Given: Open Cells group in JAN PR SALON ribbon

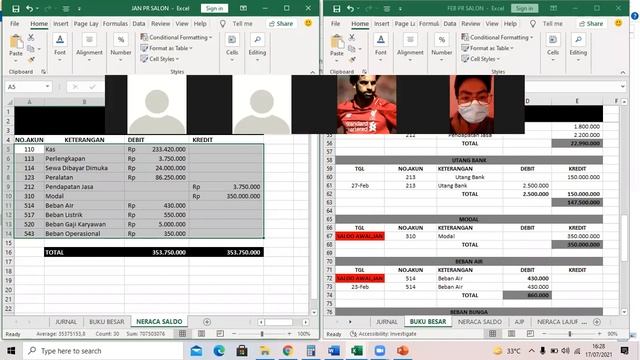Looking at the screenshot, I should click(x=232, y=48).
